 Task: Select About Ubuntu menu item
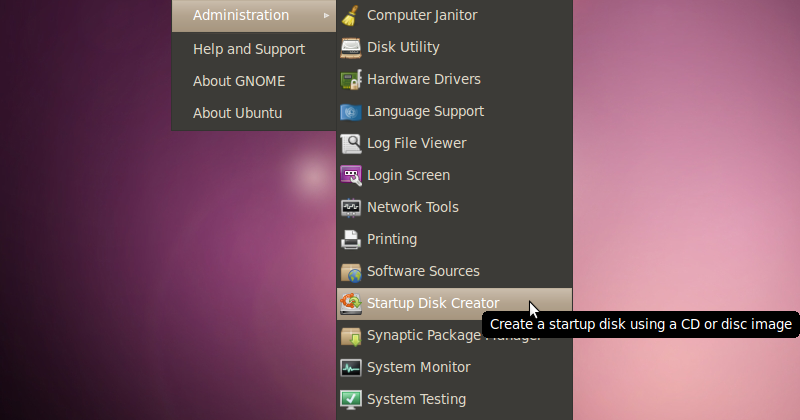pos(254,113)
